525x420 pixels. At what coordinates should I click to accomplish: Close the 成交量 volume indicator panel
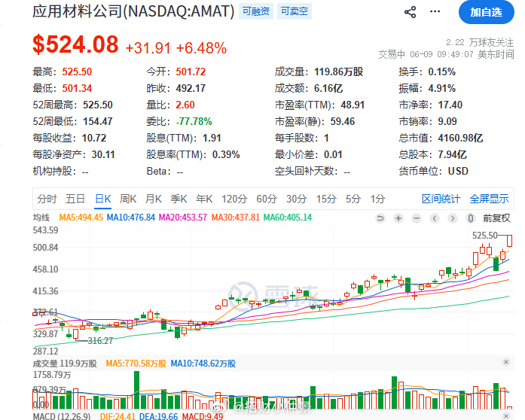[506, 362]
